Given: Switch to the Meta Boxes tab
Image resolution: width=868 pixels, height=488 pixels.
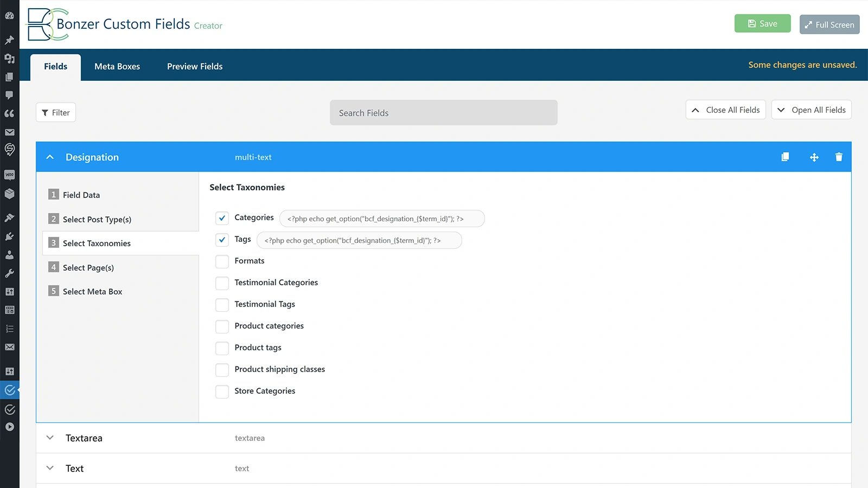Looking at the screenshot, I should coord(117,66).
